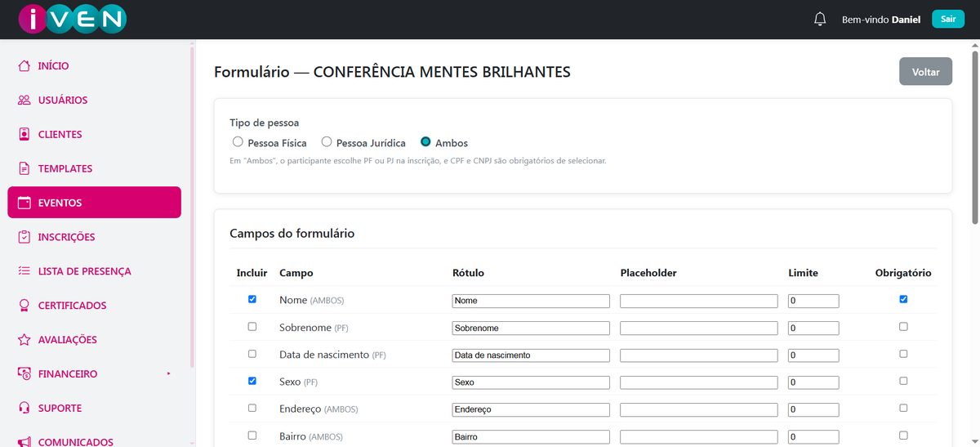The height and width of the screenshot is (447, 980).
Task: Select Ambos radio option
Action: (425, 142)
